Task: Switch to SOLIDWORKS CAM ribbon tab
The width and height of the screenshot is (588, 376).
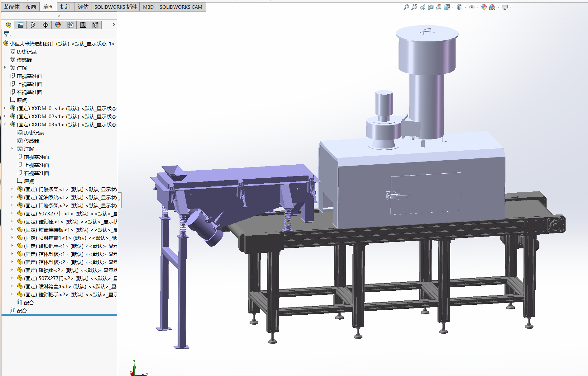Action: 181,7
